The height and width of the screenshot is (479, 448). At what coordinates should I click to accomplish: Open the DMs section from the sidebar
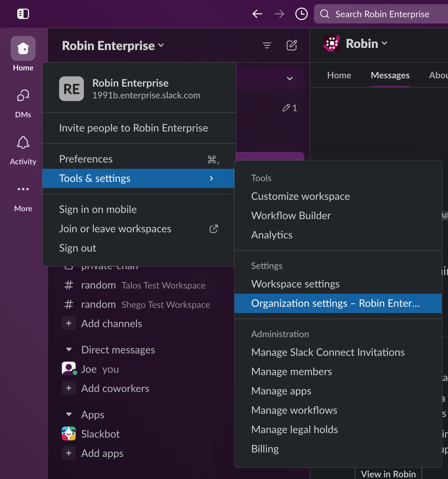[x=23, y=96]
